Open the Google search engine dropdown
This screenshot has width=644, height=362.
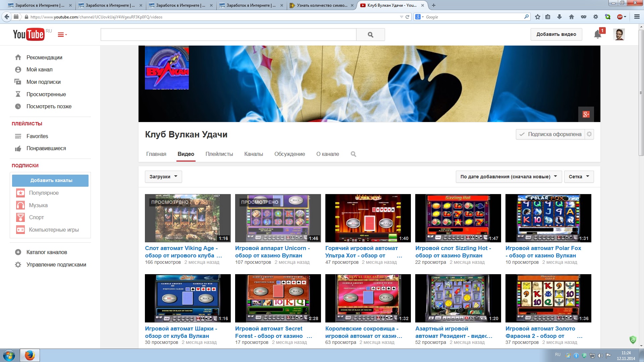point(419,17)
